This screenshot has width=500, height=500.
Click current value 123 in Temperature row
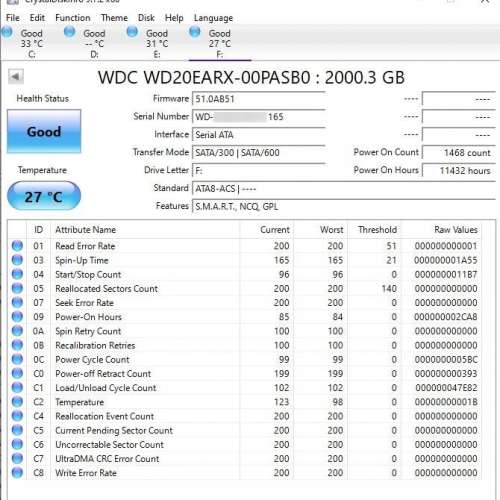[281, 402]
